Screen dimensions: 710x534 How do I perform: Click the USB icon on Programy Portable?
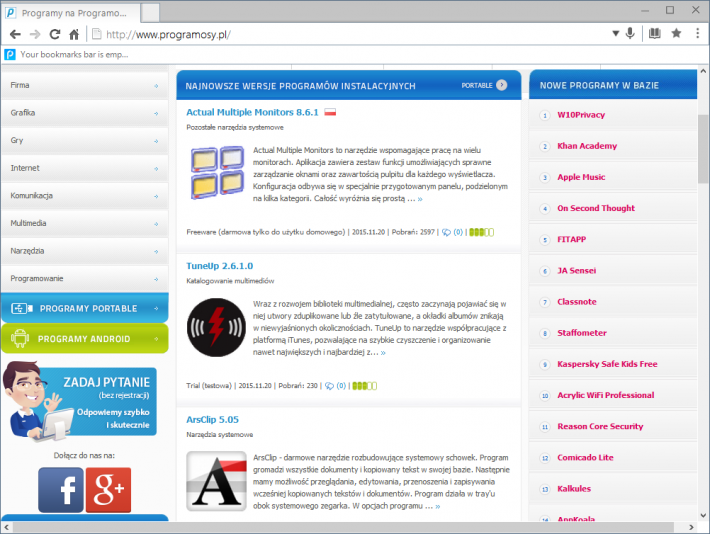click(x=22, y=308)
